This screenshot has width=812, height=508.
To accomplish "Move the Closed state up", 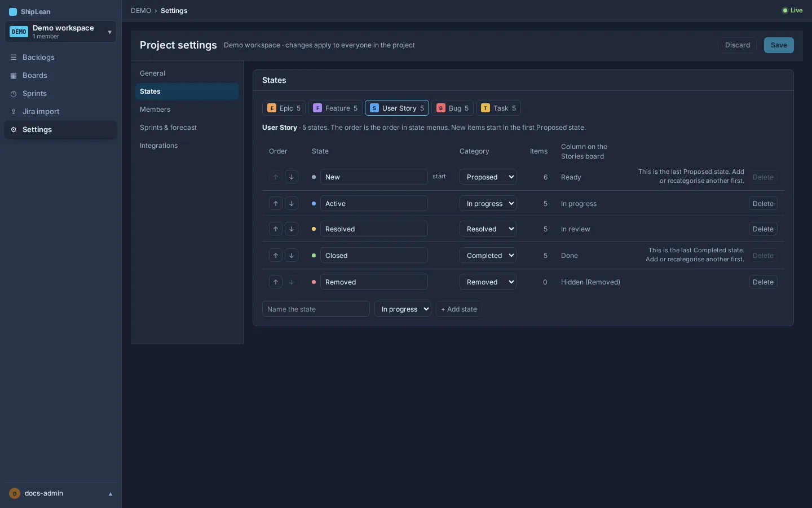I will click(276, 255).
